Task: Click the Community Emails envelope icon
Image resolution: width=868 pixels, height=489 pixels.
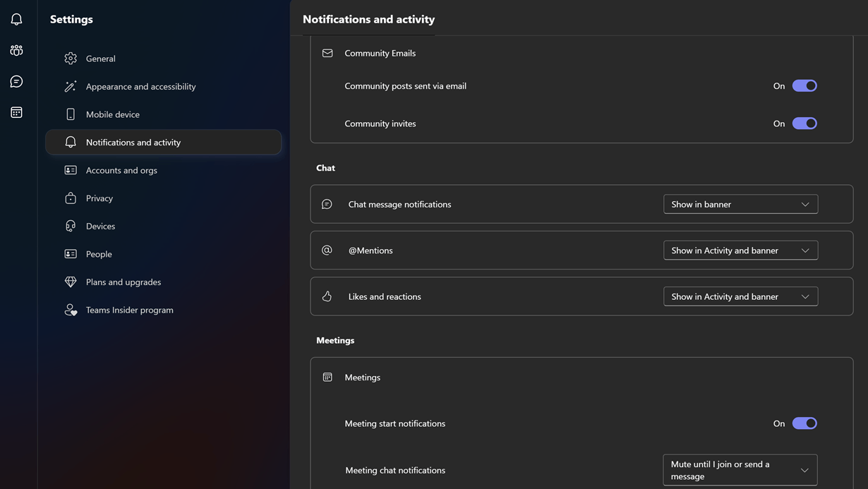Action: click(x=327, y=53)
